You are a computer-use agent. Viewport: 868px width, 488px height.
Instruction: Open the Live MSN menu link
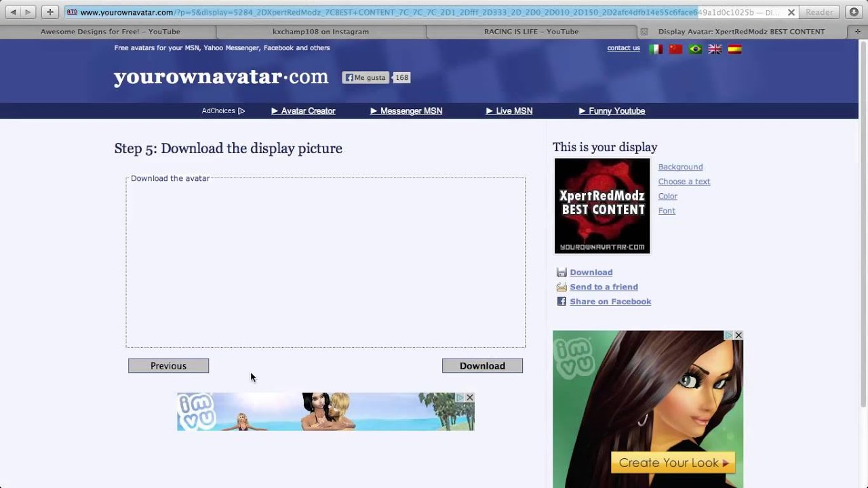tap(509, 110)
